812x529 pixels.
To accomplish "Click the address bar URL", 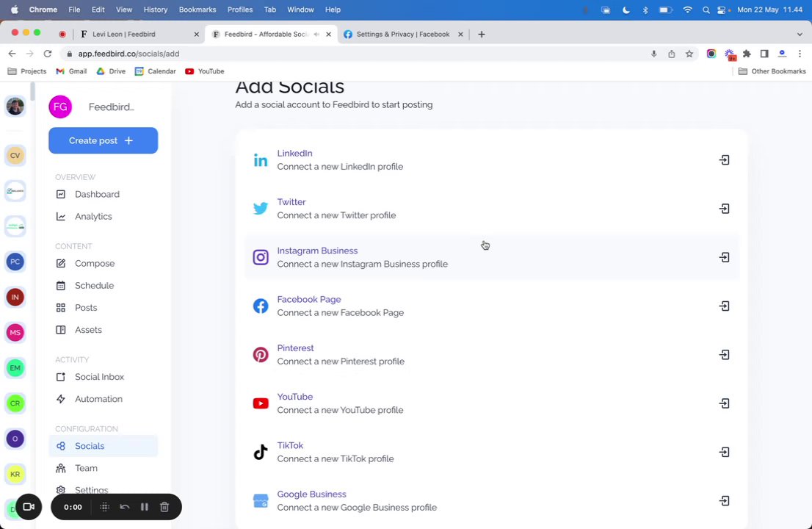I will tap(129, 54).
